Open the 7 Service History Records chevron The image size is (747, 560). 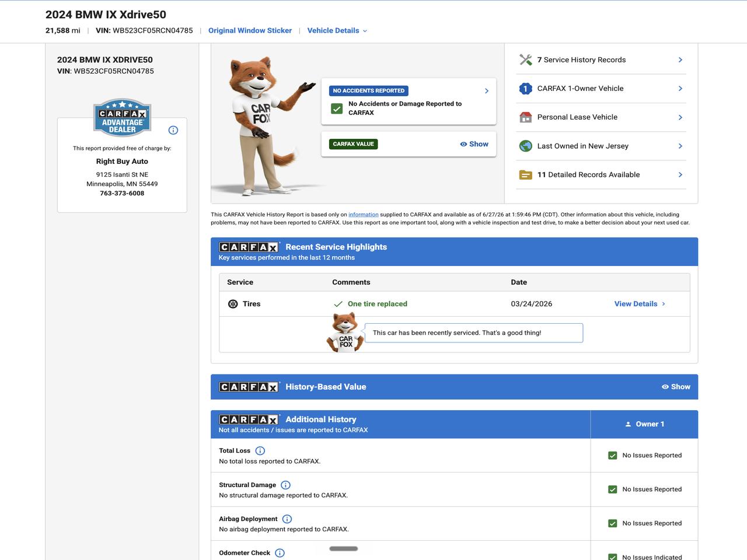(x=680, y=60)
